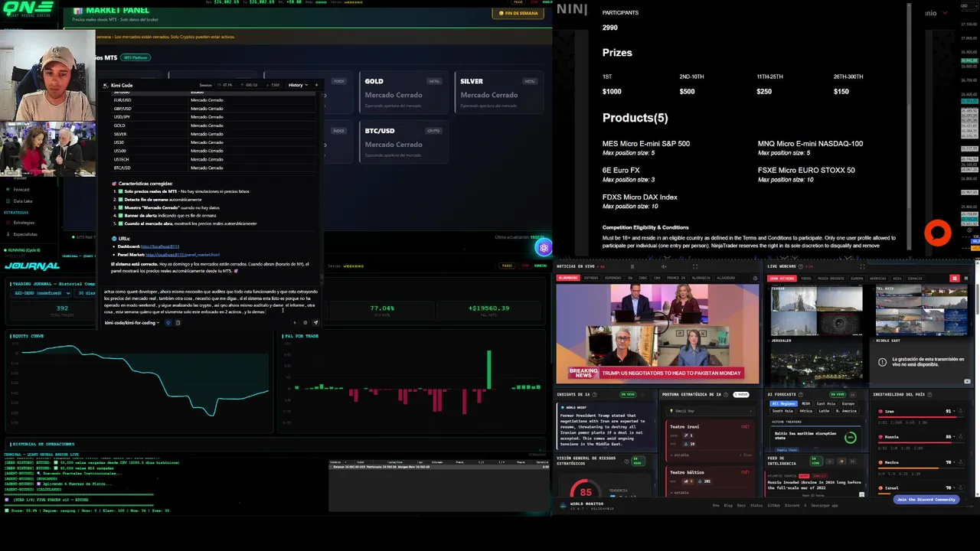
Task: Click the send message arrow in Kimi Code
Action: [x=315, y=322]
